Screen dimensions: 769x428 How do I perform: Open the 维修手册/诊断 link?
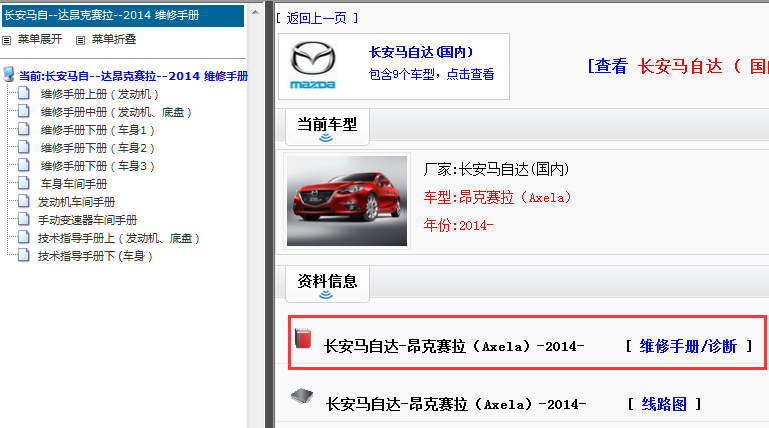click(688, 346)
